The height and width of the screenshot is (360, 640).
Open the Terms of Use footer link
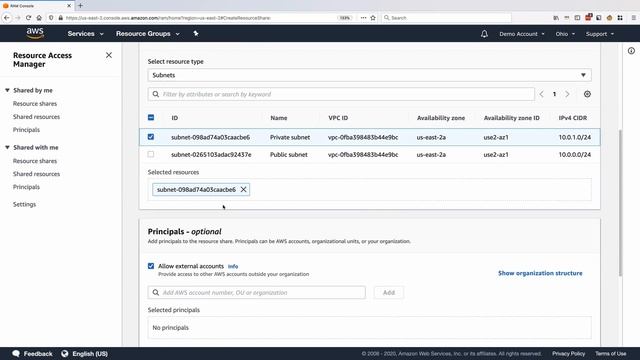610,353
